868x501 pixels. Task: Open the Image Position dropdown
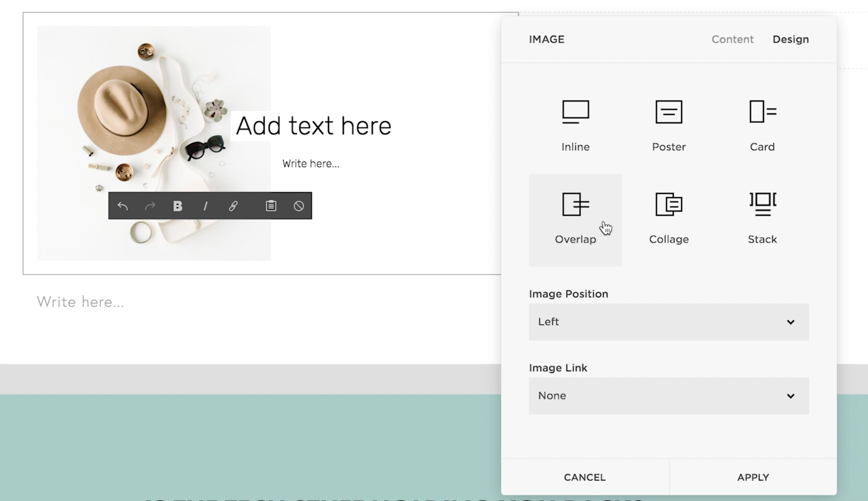(x=668, y=322)
